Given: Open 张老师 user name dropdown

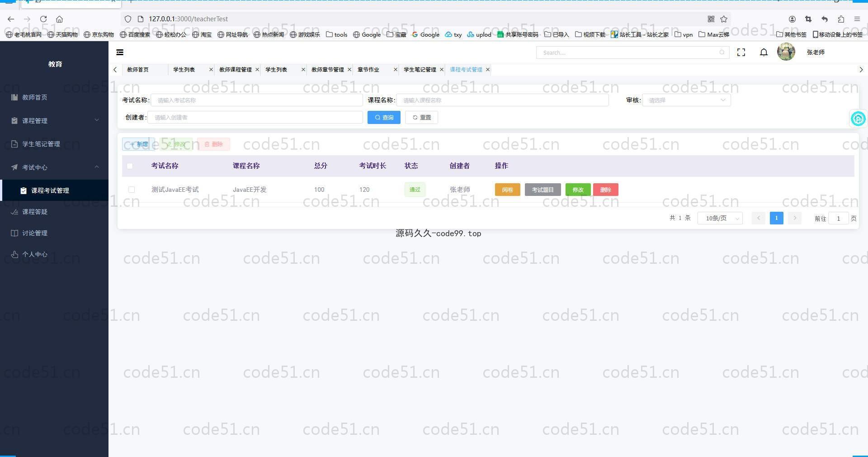Looking at the screenshot, I should [x=816, y=52].
